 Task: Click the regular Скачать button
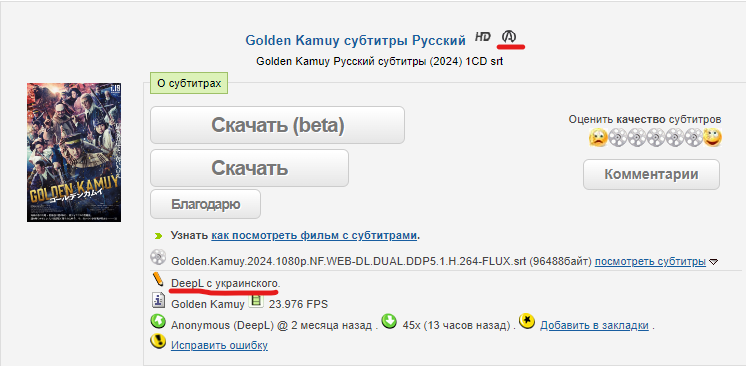[x=249, y=168]
